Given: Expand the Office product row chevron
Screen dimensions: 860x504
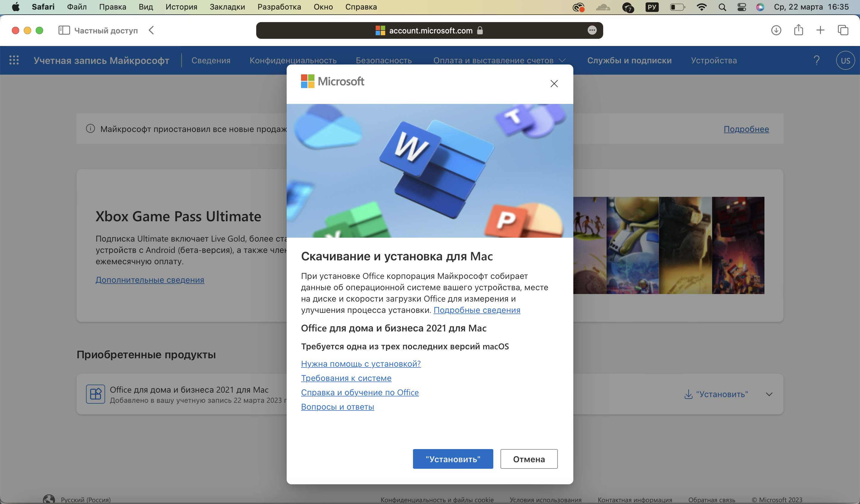Looking at the screenshot, I should pyautogui.click(x=769, y=394).
